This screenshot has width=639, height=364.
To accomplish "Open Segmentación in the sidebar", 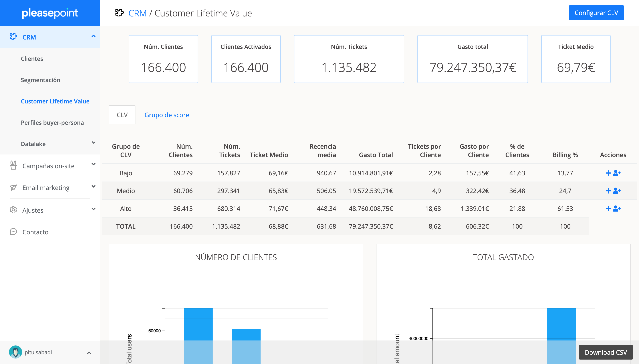I will [x=40, y=80].
